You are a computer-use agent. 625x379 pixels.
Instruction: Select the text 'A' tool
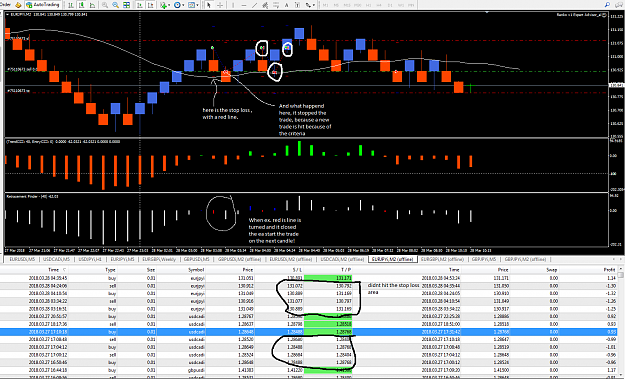[x=286, y=5]
